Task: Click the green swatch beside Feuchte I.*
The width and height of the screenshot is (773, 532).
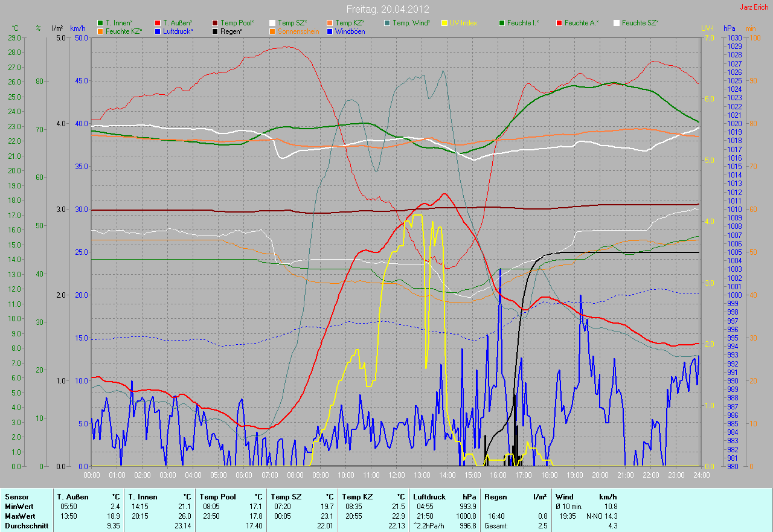Action: click(502, 23)
